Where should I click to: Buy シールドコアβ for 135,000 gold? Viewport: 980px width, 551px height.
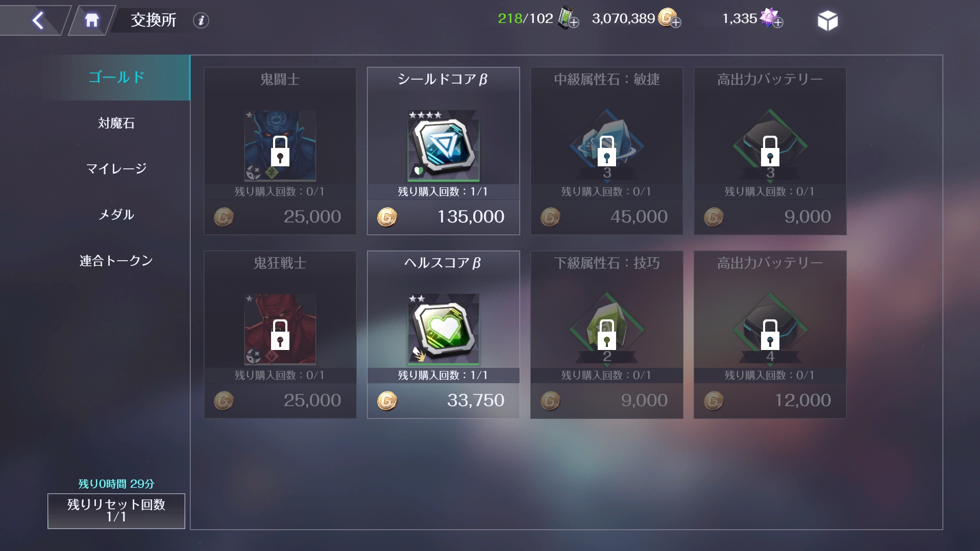(443, 217)
